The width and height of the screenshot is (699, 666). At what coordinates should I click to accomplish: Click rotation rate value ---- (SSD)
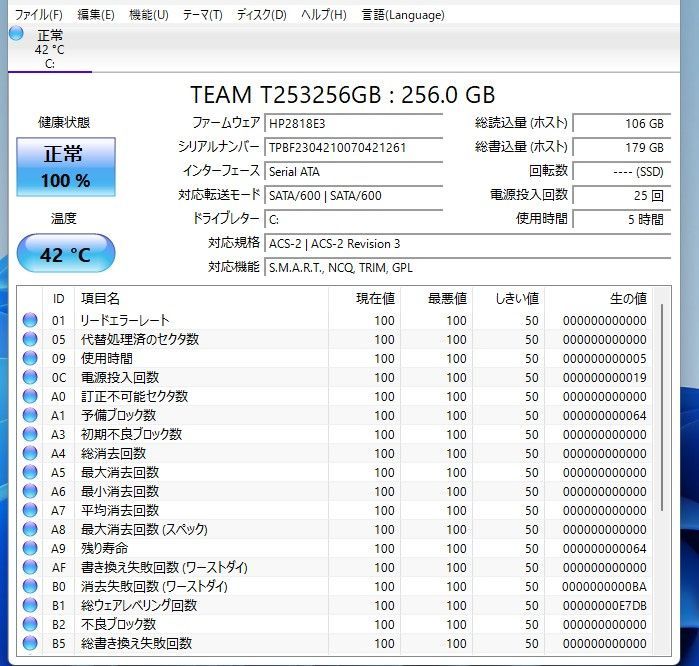[x=621, y=172]
